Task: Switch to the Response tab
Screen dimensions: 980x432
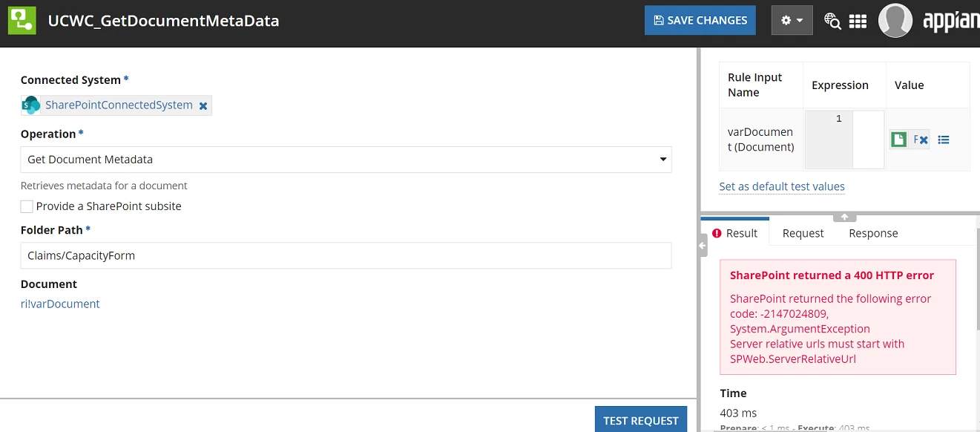Action: tap(873, 233)
